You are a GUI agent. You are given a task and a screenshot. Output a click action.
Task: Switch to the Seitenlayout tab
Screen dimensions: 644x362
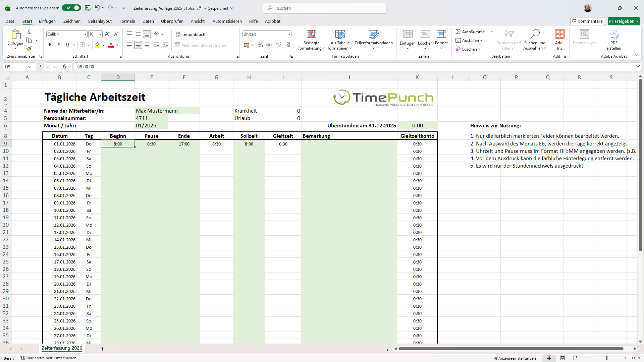[x=100, y=21]
